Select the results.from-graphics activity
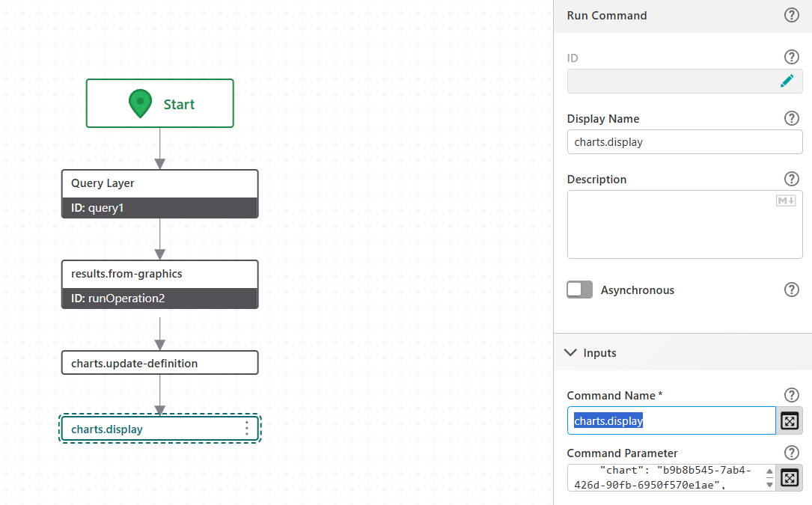 pos(160,284)
